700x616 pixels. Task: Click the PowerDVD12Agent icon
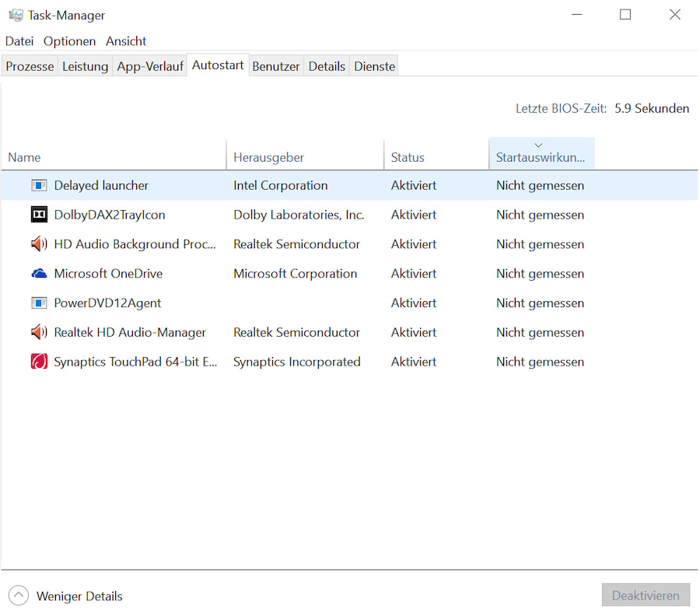click(39, 303)
